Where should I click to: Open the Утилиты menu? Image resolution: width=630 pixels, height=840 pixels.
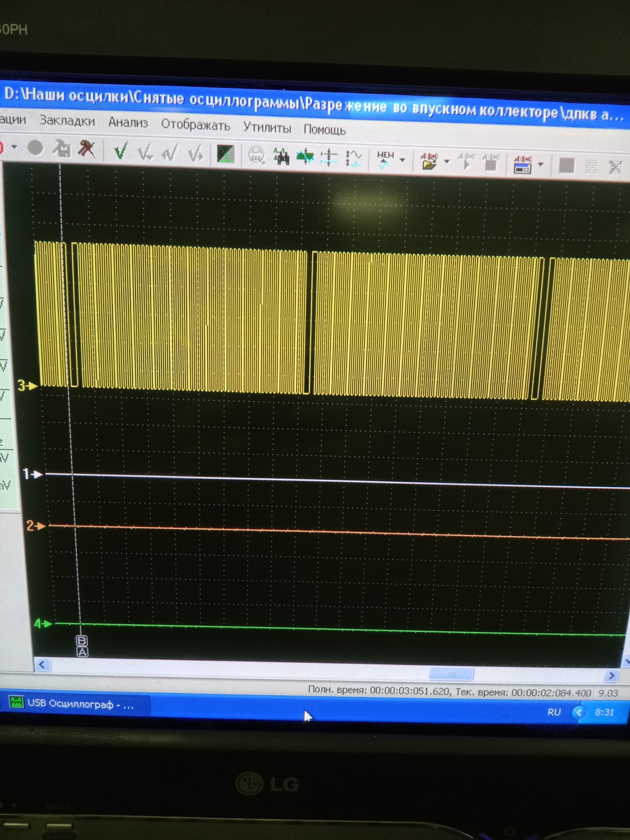coord(267,127)
